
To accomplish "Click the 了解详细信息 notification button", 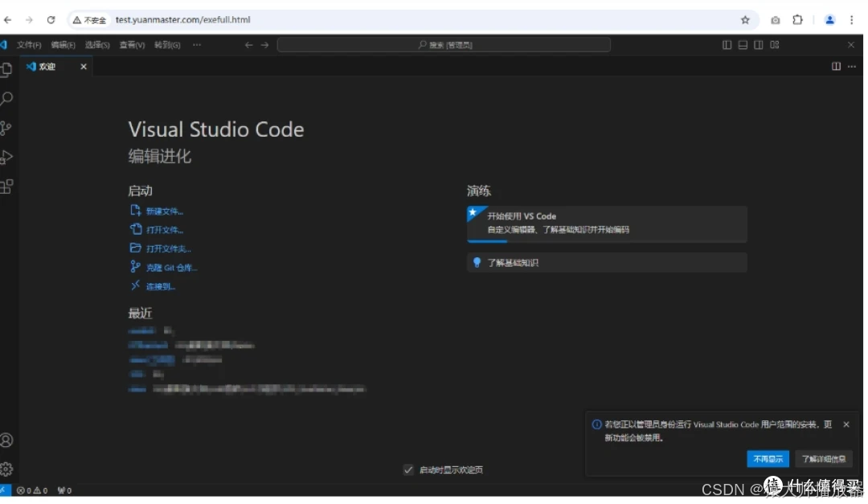I will (x=824, y=459).
